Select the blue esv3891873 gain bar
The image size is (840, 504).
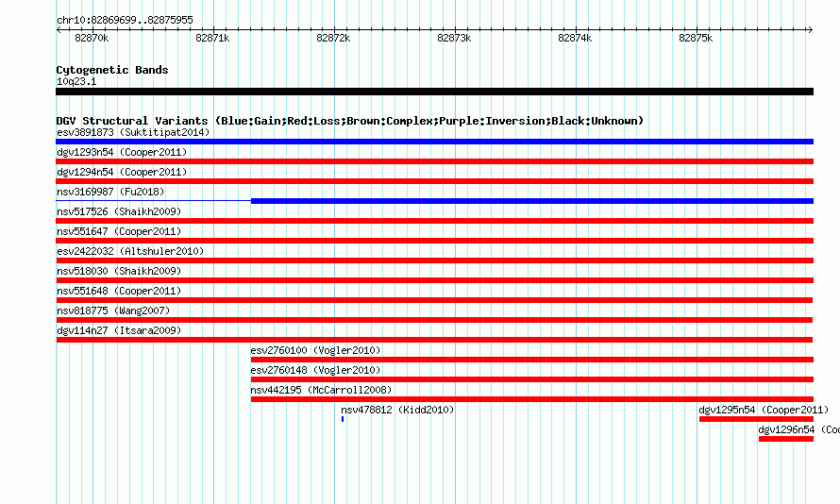click(x=434, y=142)
